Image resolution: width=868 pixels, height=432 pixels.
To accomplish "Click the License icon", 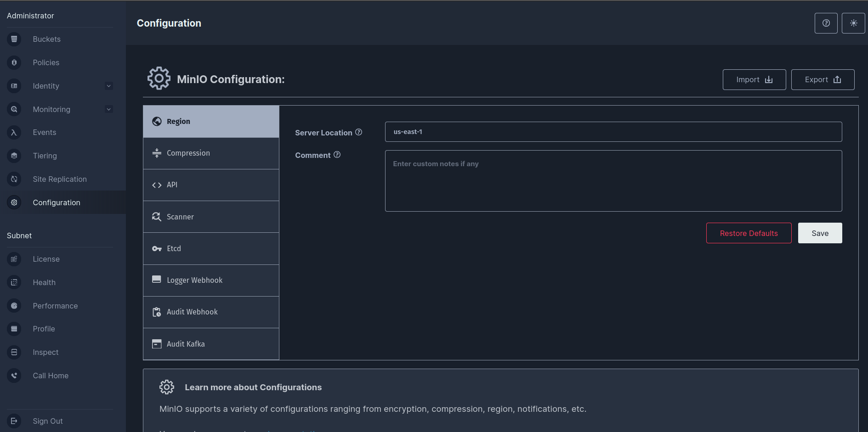I will (14, 259).
